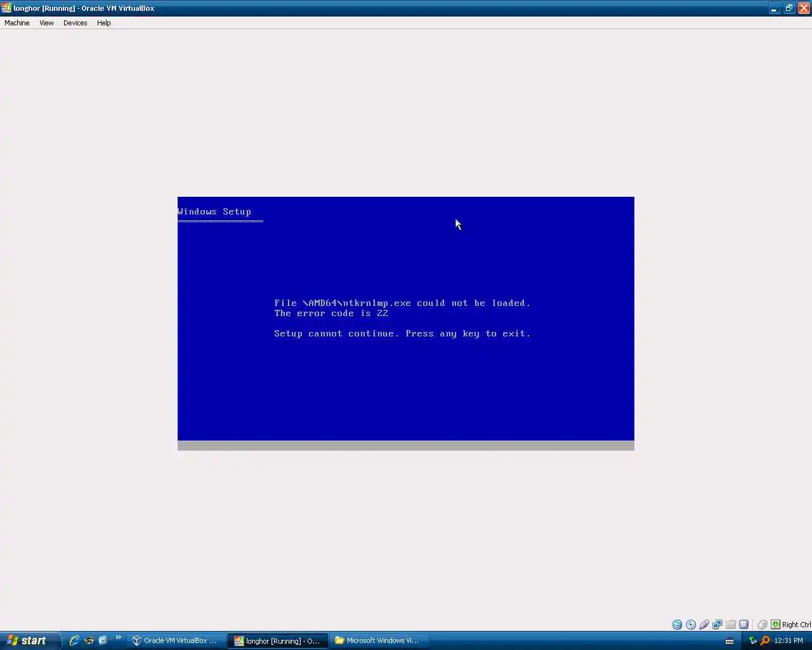Click the safely remove hardware tray icon

coord(752,640)
